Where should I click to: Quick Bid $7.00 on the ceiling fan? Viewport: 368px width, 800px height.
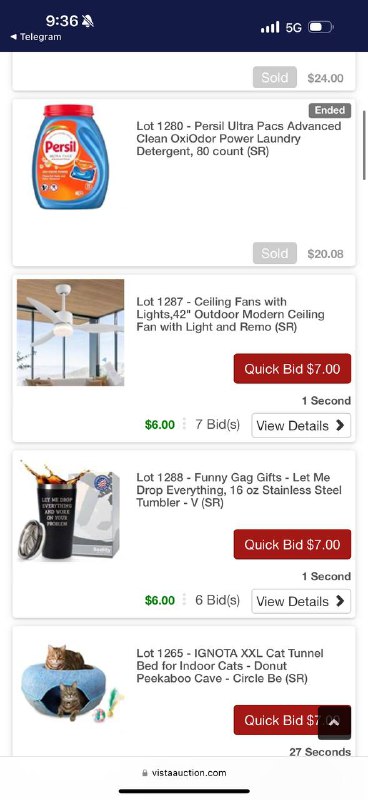[x=292, y=368]
